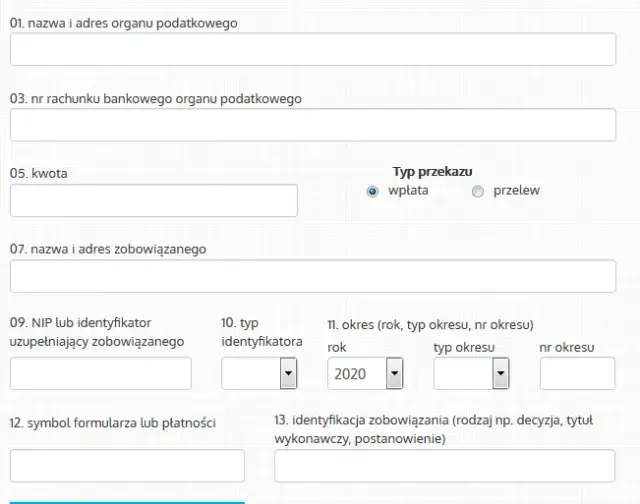Click the 'Typ przekazu' heading
The height and width of the screenshot is (504, 640).
(432, 172)
